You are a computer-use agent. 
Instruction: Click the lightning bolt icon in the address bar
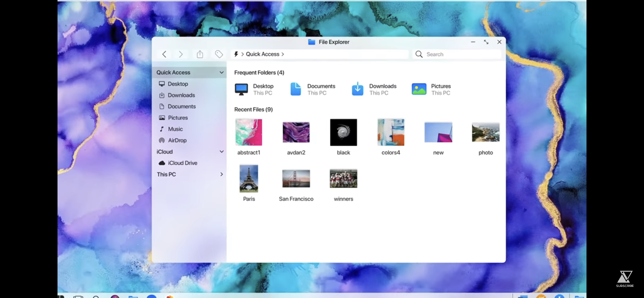(236, 54)
